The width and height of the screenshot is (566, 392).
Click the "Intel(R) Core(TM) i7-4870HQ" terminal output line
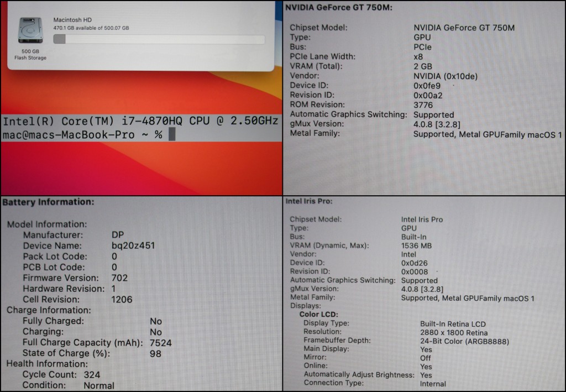(140, 121)
